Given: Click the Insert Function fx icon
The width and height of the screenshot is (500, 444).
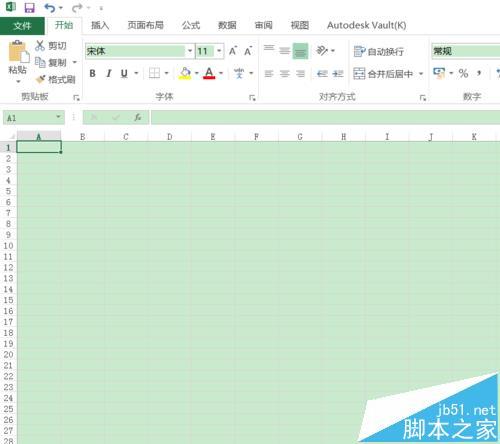Looking at the screenshot, I should coord(137,117).
